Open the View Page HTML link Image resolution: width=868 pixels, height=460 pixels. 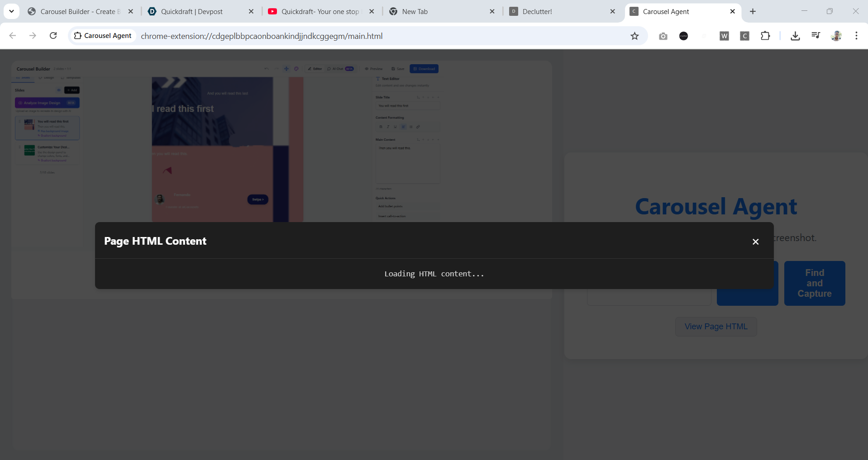click(716, 327)
